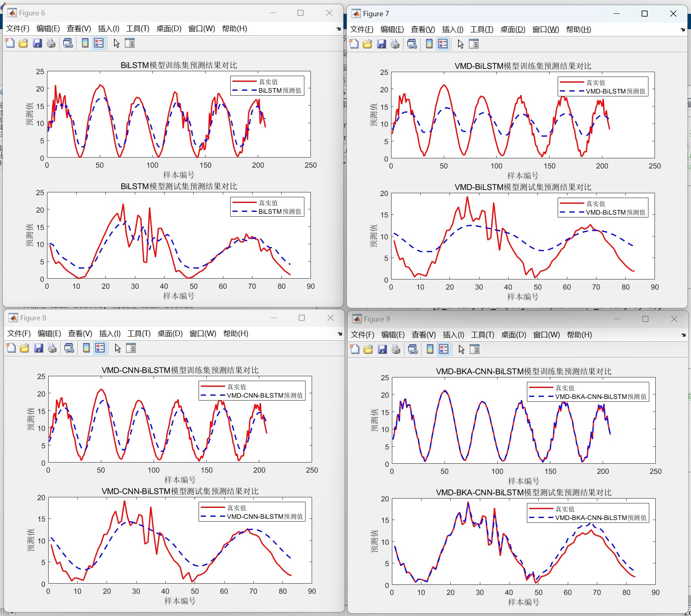Click the dock arrow in Figure 6 menu bar
Image resolution: width=691 pixels, height=616 pixels.
tap(338, 29)
